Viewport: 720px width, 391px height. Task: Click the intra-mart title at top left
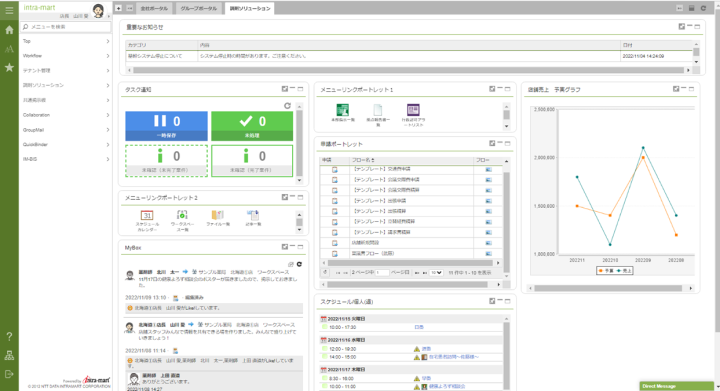click(x=39, y=7)
